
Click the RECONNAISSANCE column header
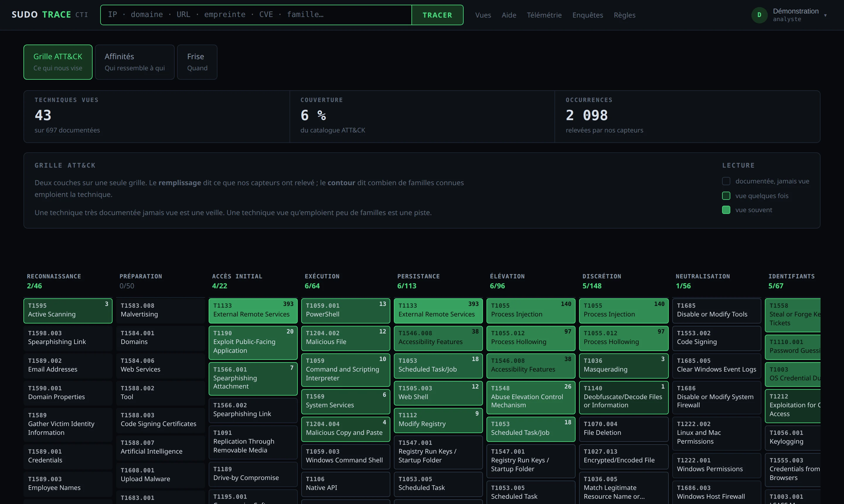pyautogui.click(x=54, y=276)
